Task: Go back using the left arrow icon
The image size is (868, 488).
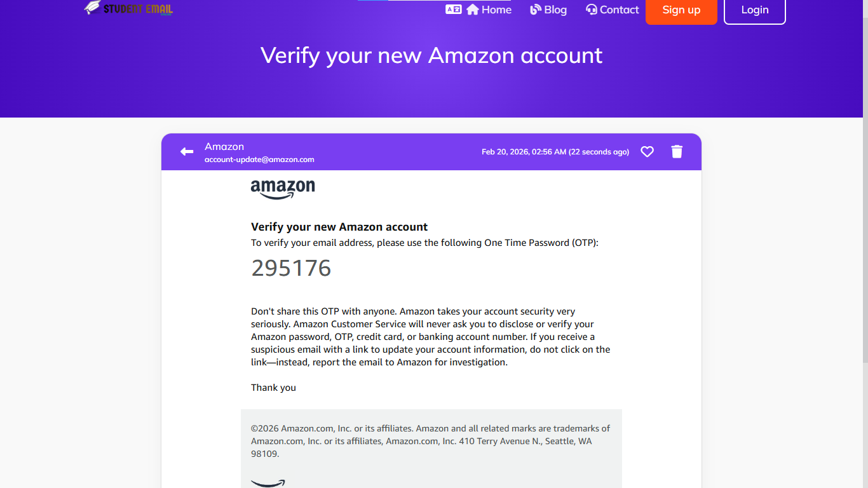Action: coord(187,151)
